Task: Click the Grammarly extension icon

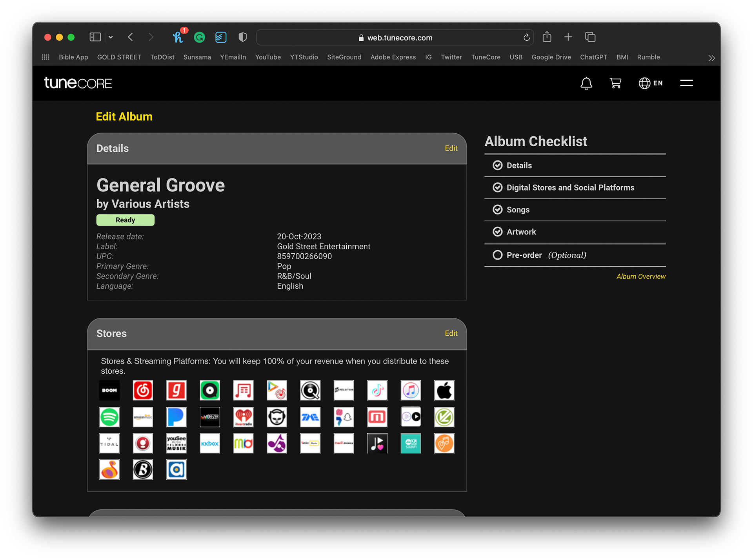Action: (x=200, y=37)
